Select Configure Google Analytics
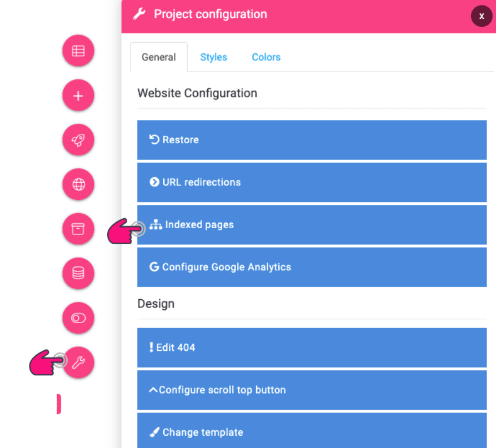 coord(312,267)
